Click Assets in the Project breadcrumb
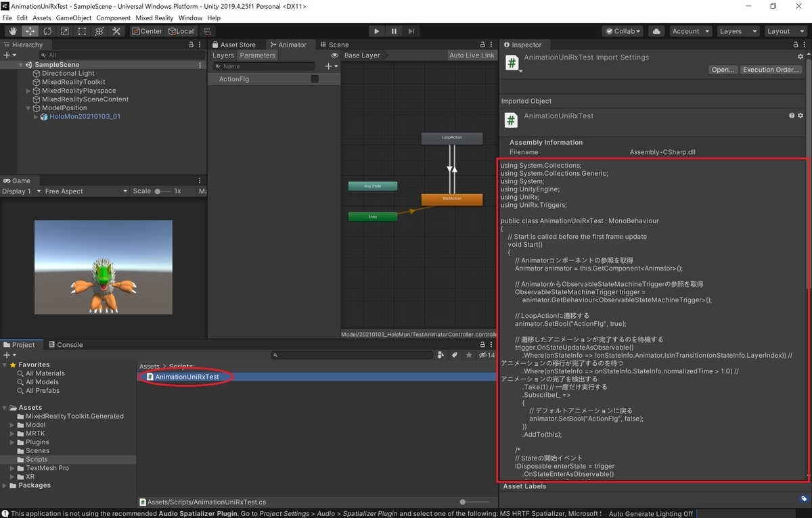 [150, 367]
